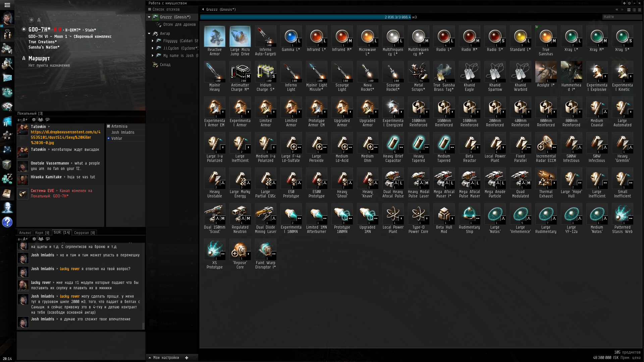Image resolution: width=644 pixels, height=362 pixels.
Task: Open the Neocom main menu hamburger icon
Action: coord(7,5)
